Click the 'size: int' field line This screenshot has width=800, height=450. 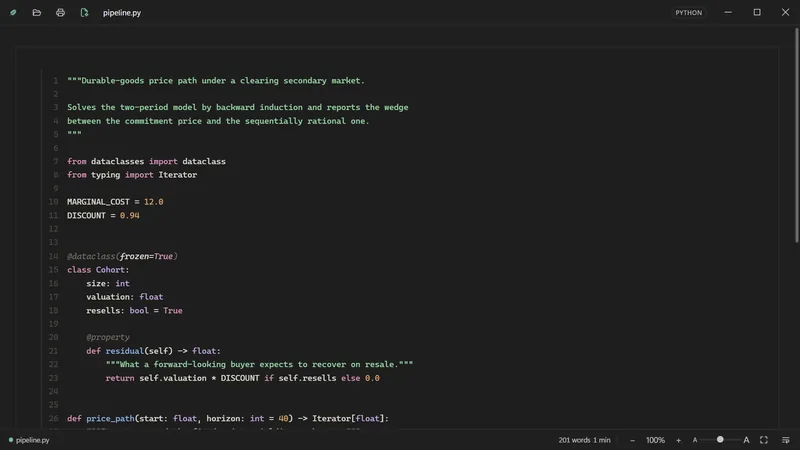(108, 284)
